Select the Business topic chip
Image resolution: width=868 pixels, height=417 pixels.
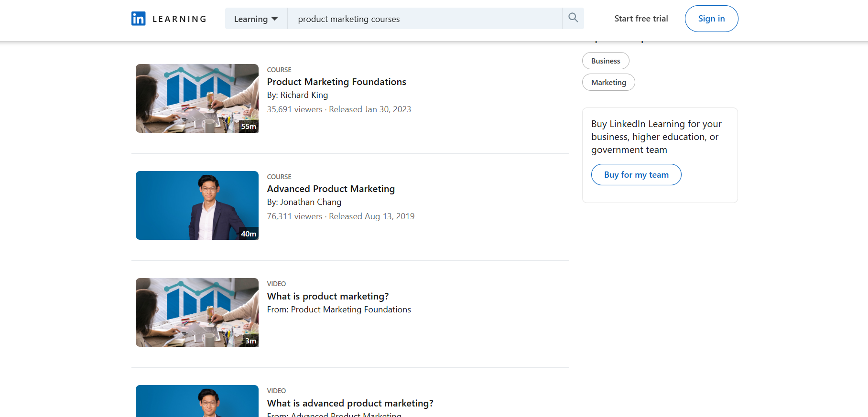point(606,61)
